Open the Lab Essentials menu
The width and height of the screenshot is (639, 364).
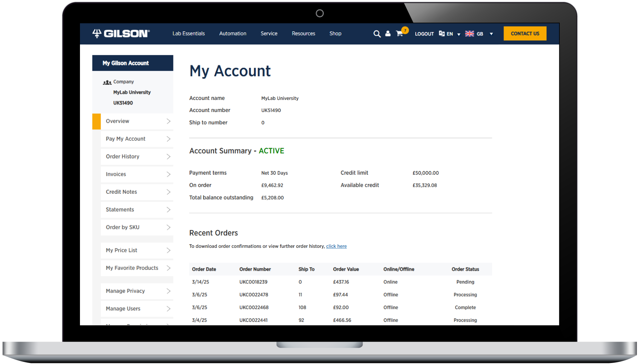coord(189,33)
